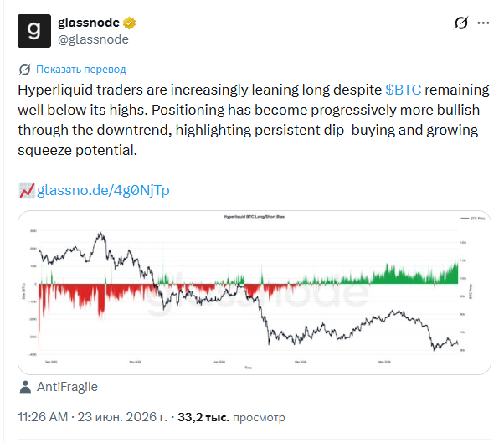Click the BTC Price legend in chart

point(473,219)
